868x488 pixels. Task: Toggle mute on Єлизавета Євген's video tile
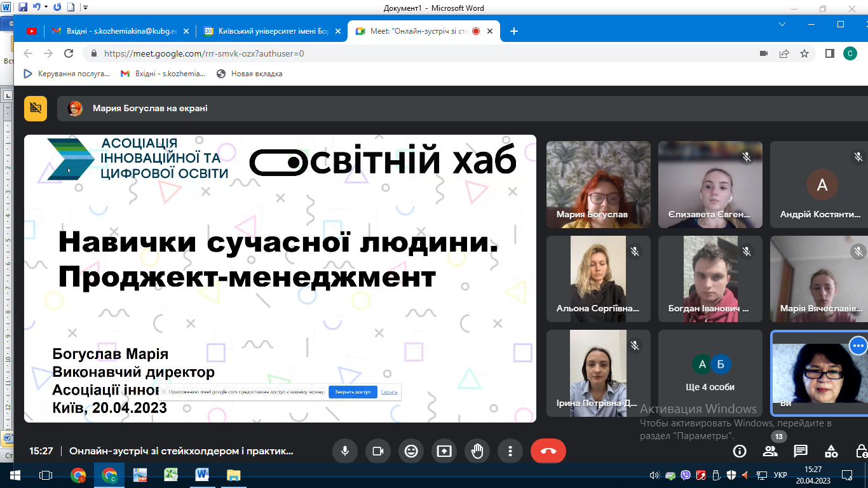point(745,157)
